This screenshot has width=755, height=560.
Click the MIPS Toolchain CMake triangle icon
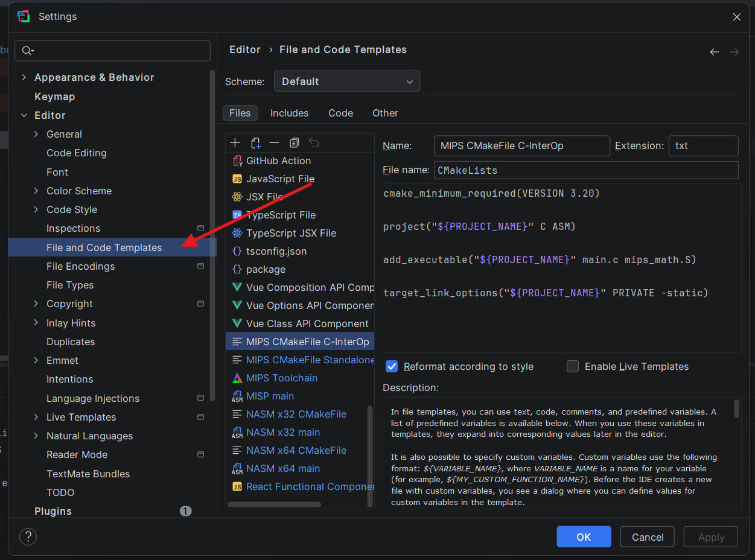coord(237,378)
